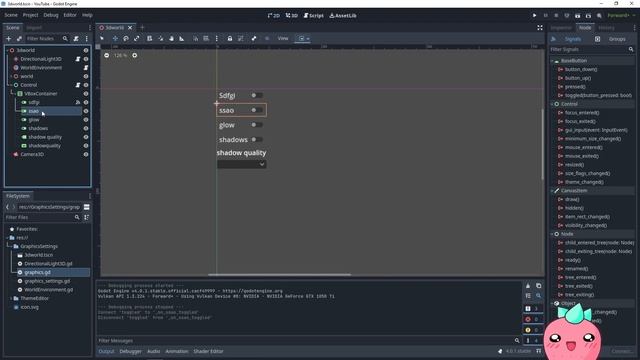Screen dimensions: 640x360
Task: Click the canvas horizontal scrollbar
Action: pyautogui.click(x=280, y=275)
